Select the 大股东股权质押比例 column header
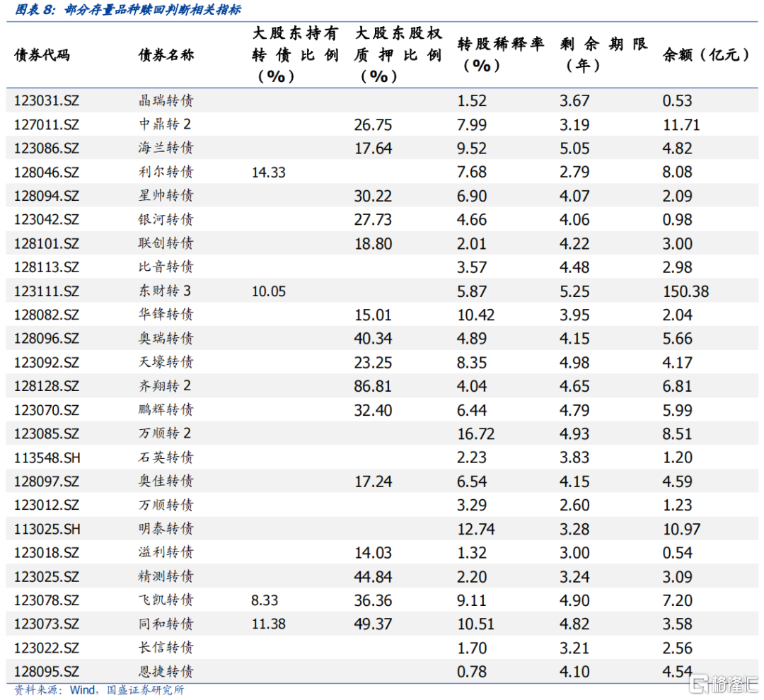 tap(398, 55)
